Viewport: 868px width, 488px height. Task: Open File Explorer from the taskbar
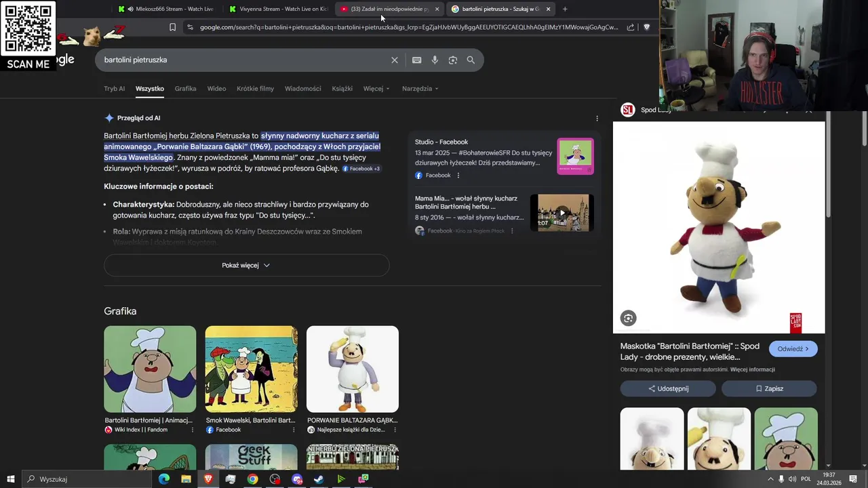pos(186,479)
